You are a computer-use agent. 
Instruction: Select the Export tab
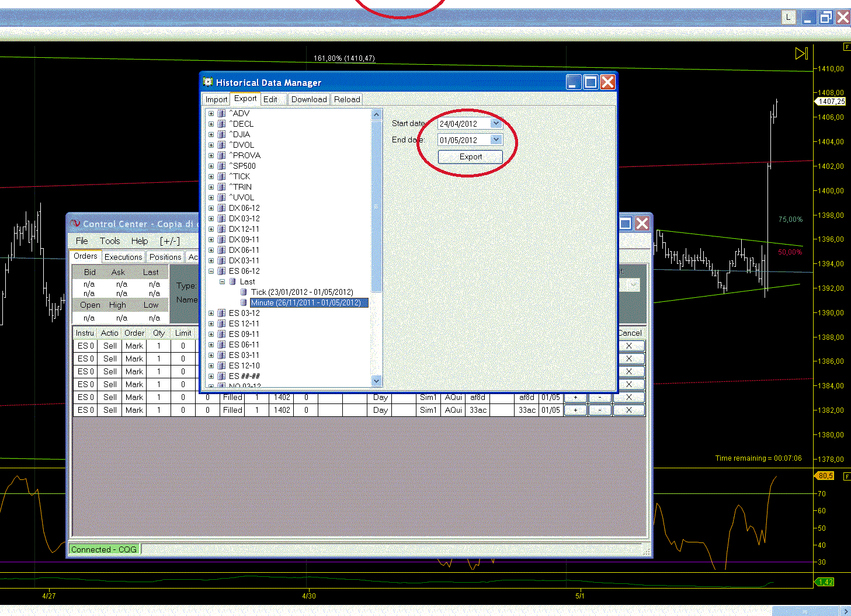coord(245,99)
